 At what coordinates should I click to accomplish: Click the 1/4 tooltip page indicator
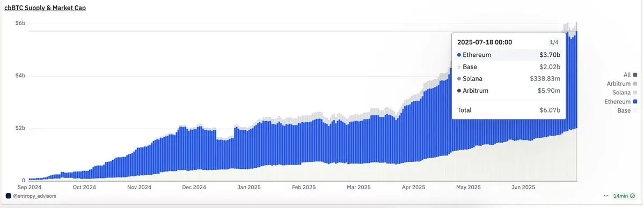(554, 42)
